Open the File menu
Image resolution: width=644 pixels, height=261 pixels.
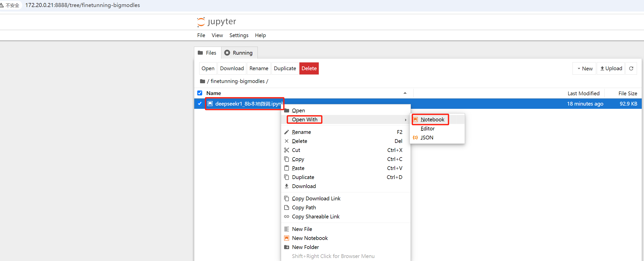[x=201, y=35]
